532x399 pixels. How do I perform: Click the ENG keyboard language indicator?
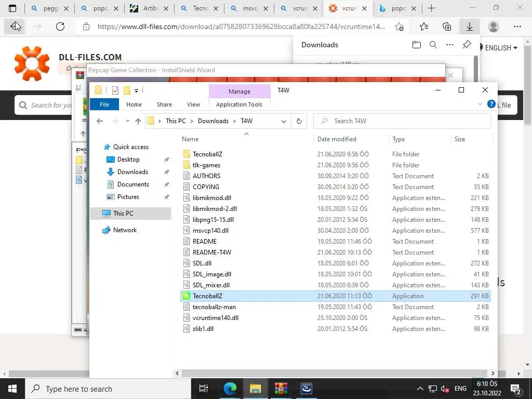coord(460,389)
